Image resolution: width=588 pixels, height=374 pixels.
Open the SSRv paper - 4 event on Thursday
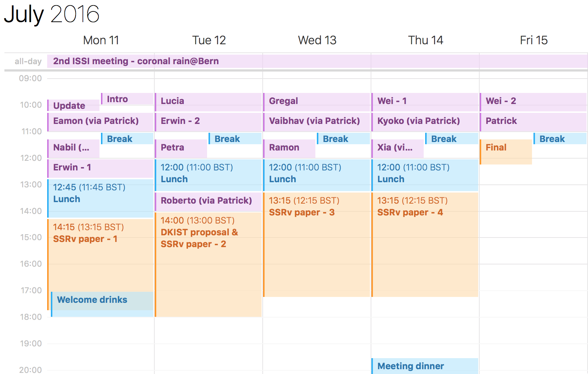[x=425, y=245]
